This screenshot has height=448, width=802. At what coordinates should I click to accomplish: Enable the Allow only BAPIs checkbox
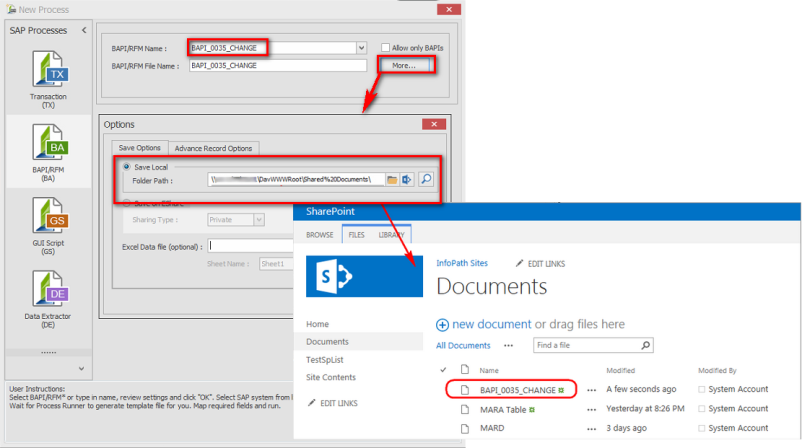[386, 47]
